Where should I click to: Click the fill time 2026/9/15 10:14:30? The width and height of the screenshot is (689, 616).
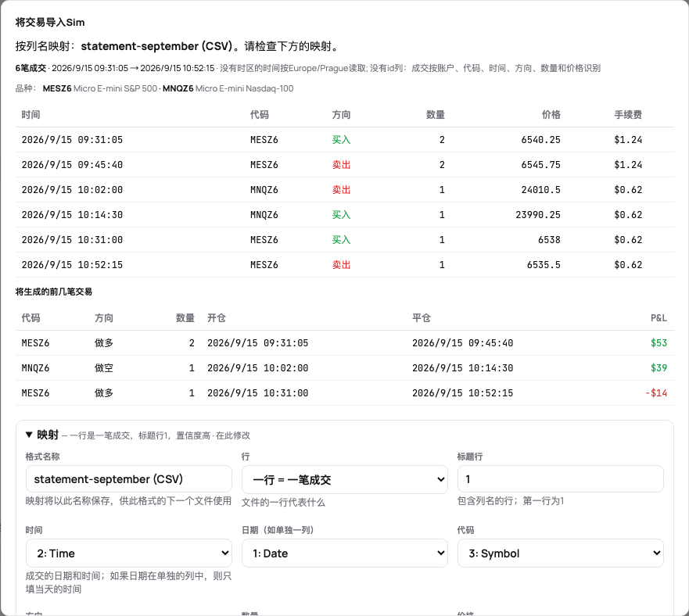[x=72, y=215]
